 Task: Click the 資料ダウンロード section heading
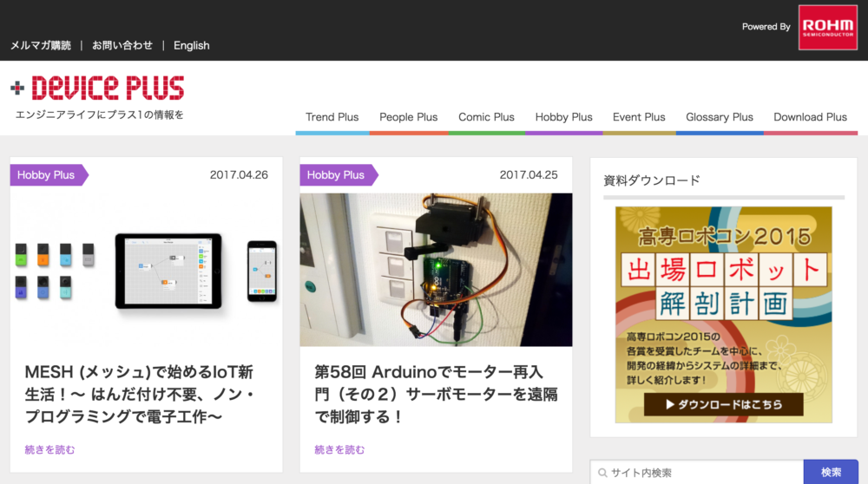tap(652, 180)
